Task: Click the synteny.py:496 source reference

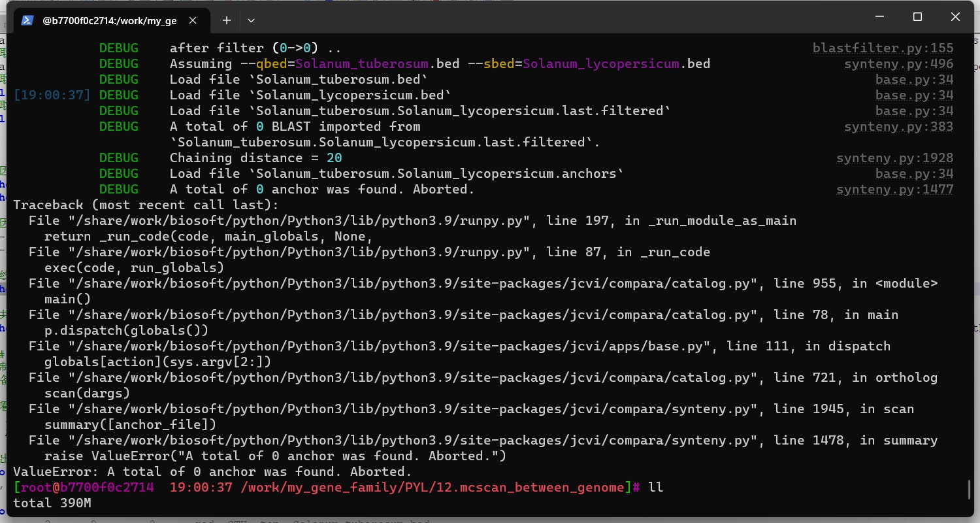Action: coord(898,63)
